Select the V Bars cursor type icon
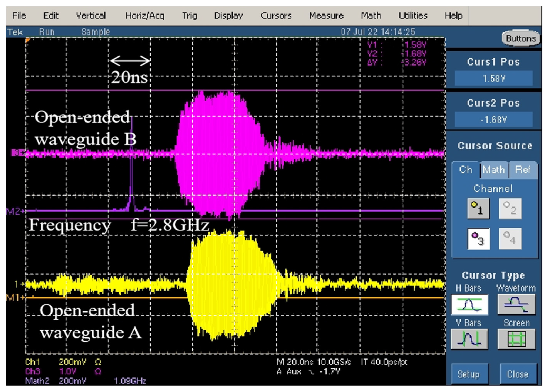Viewport: 546px width, 392px height. click(469, 339)
